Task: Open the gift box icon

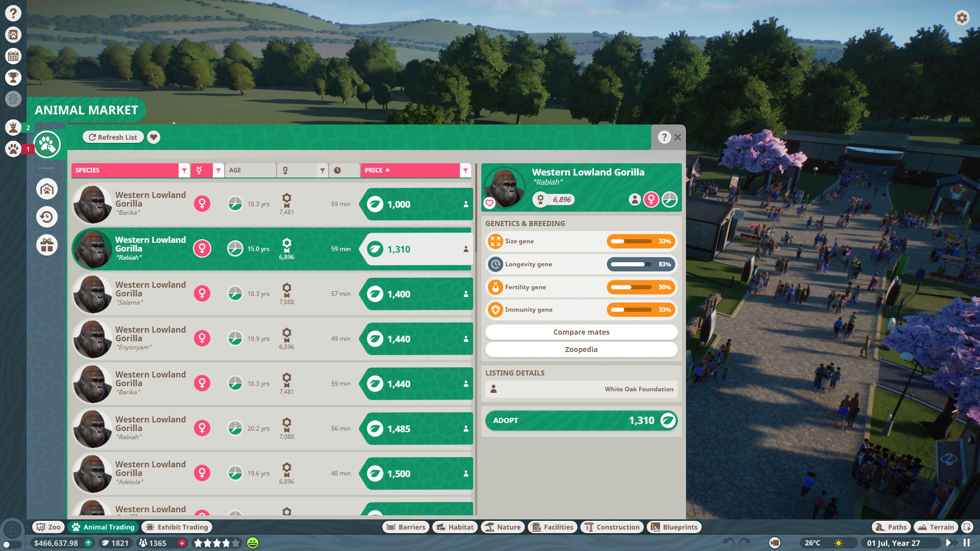Action: tap(47, 245)
